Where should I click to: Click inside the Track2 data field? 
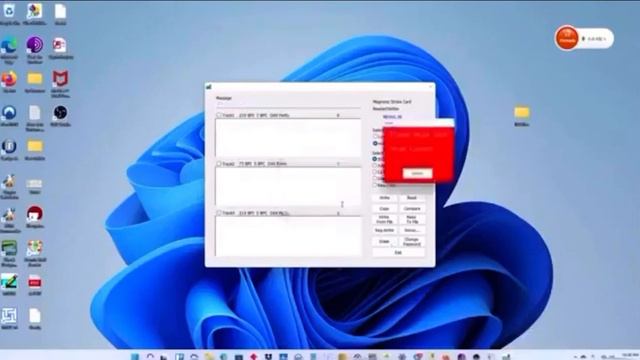click(288, 186)
